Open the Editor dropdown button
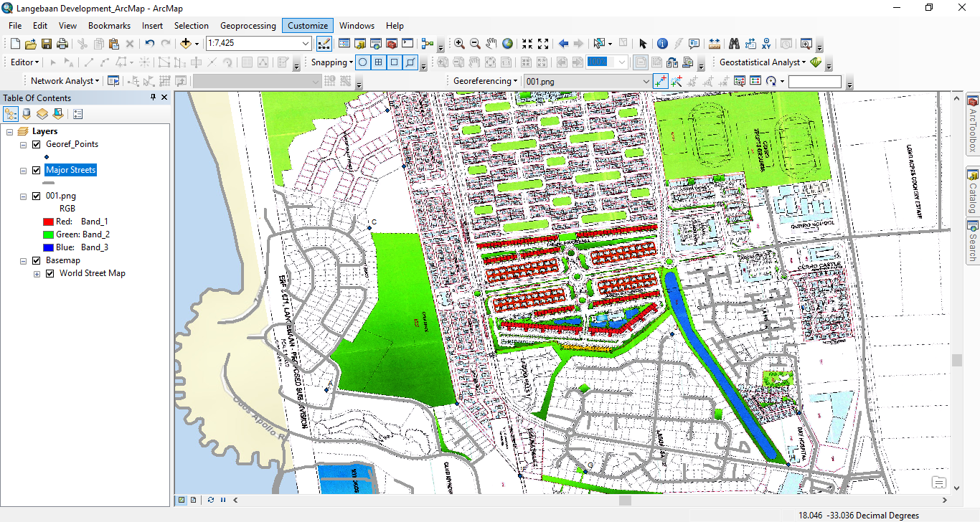Viewport: 980px width, 522px height. [22, 62]
